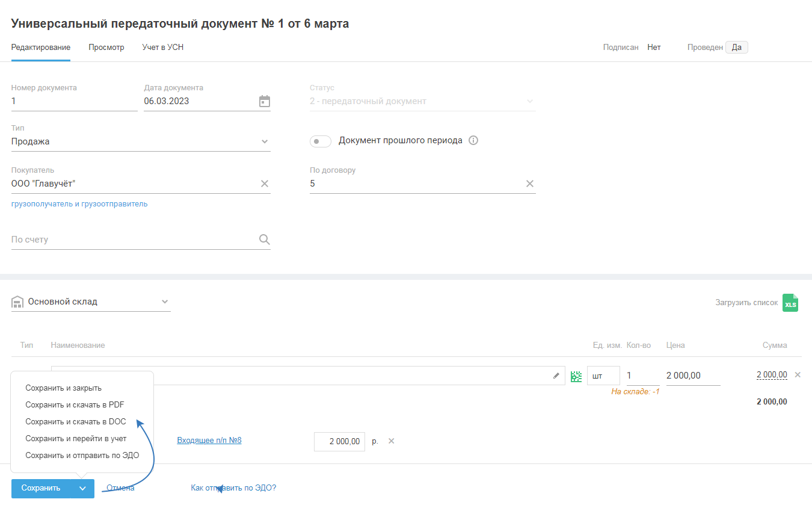Open the document date calendar picker
The width and height of the screenshot is (812, 511).
(265, 101)
